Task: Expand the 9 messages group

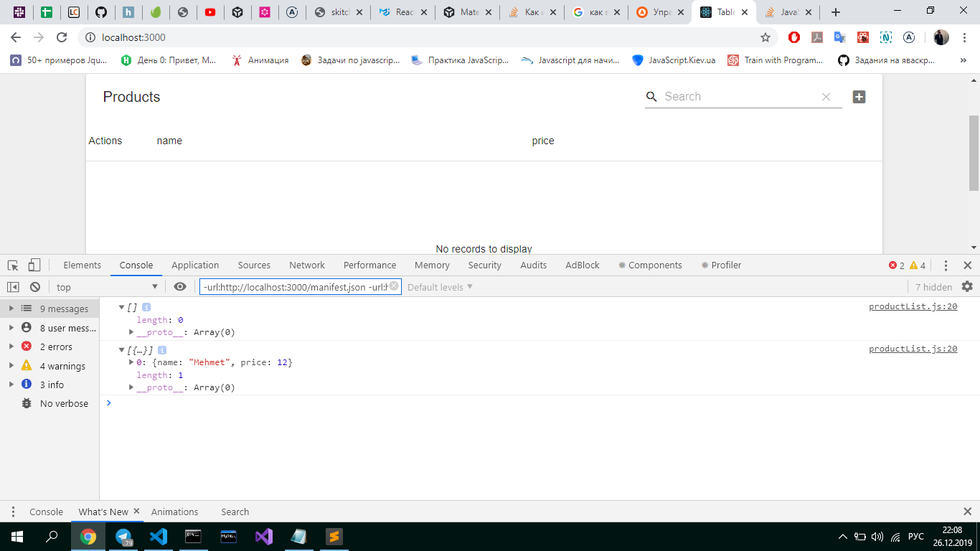Action: tap(11, 309)
